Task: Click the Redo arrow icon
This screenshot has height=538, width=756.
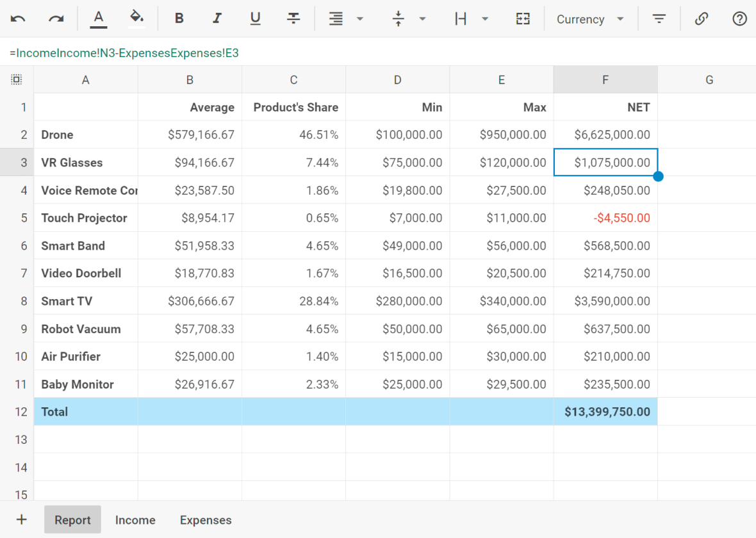Action: tap(56, 19)
